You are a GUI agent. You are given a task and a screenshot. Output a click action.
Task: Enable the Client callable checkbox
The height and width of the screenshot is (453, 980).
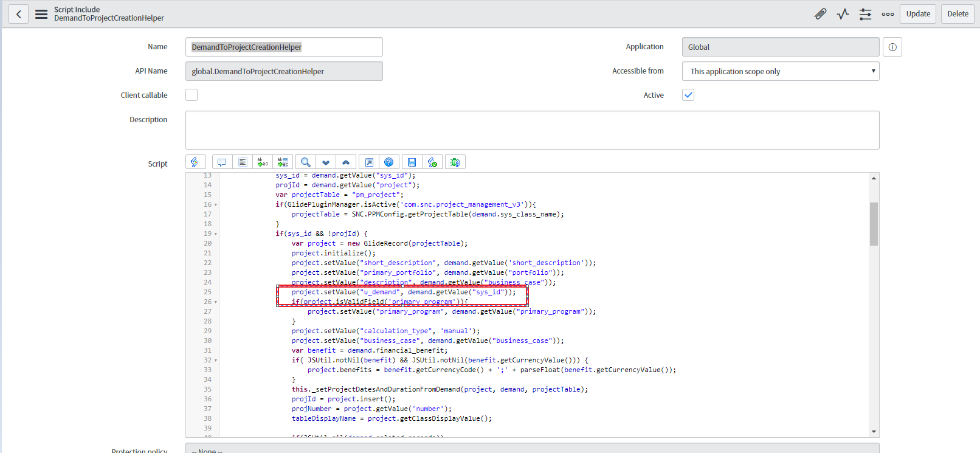[x=192, y=95]
